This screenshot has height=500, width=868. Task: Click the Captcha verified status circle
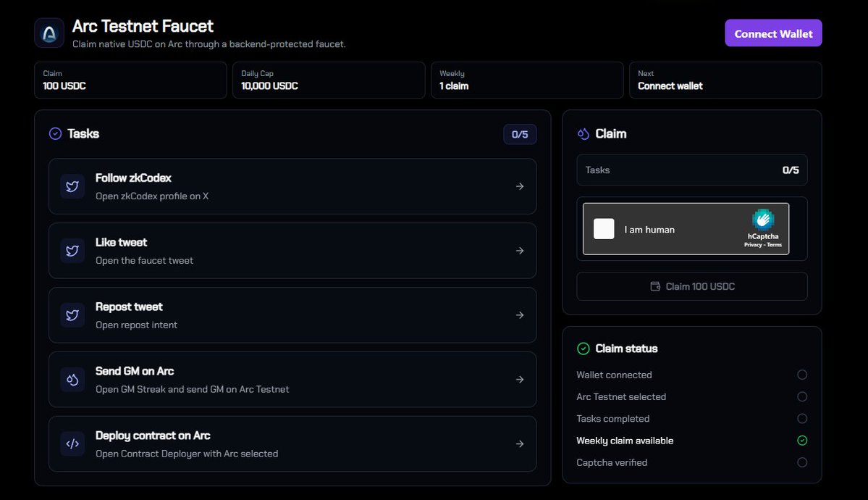tap(802, 462)
